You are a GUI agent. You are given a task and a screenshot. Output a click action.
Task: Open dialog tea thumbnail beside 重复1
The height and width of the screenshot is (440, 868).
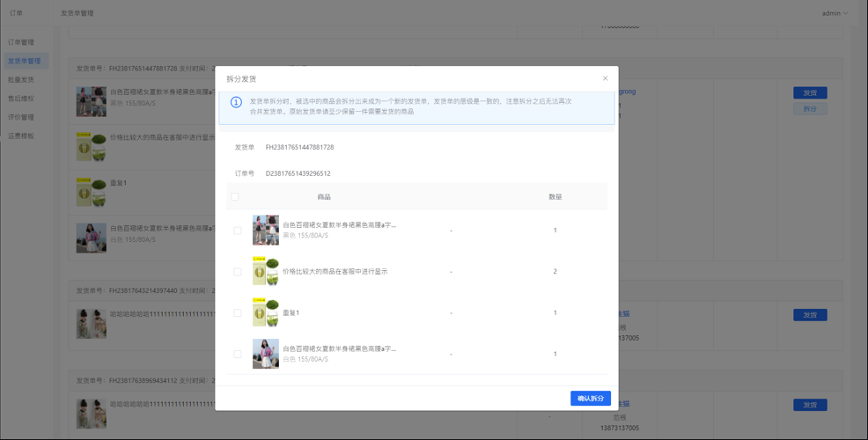pyautogui.click(x=266, y=312)
